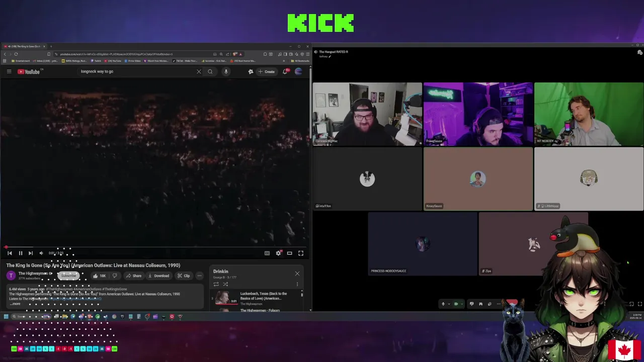Open the Highwaymen listen link in description
This screenshot has width=644, height=362.
pos(75,299)
